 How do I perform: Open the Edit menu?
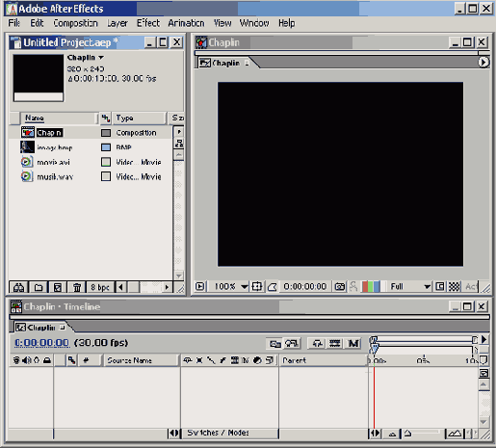click(37, 23)
